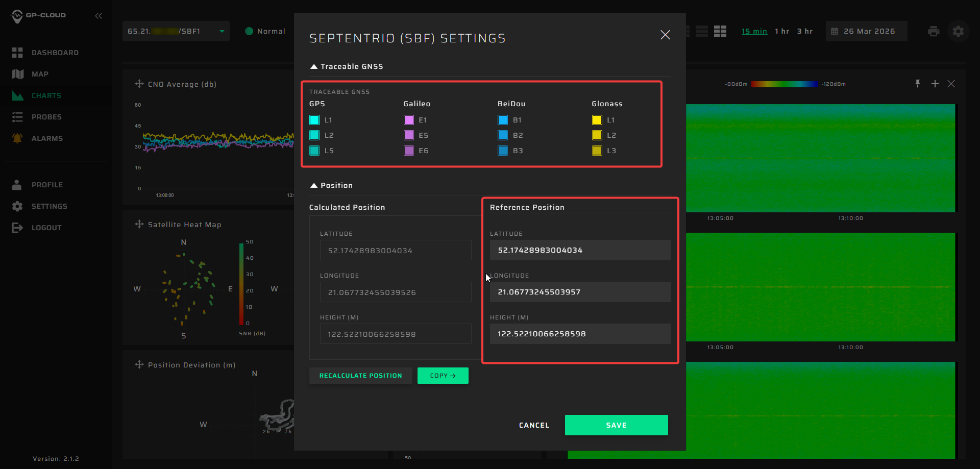
Task: Pin the spectrum chart panel
Action: [x=918, y=84]
